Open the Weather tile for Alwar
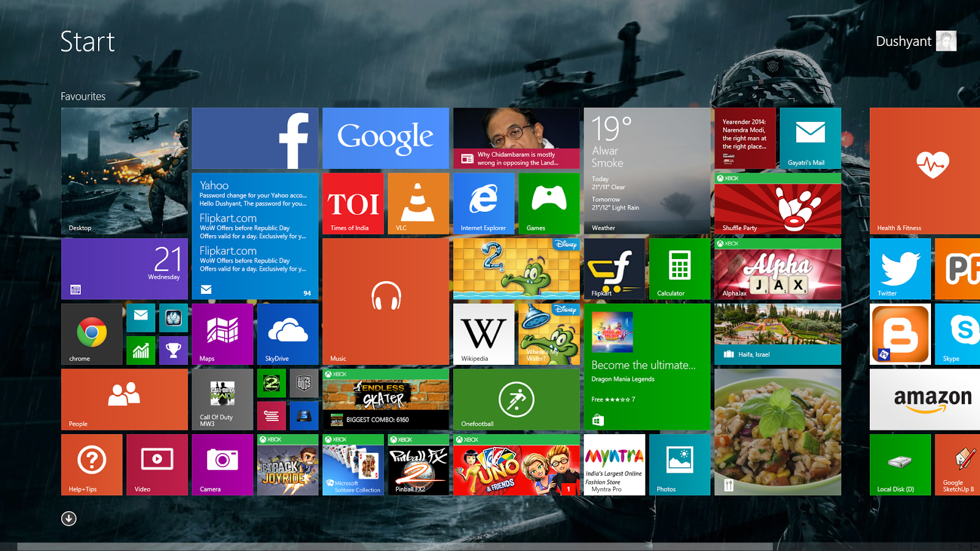The image size is (980, 551). click(x=647, y=171)
